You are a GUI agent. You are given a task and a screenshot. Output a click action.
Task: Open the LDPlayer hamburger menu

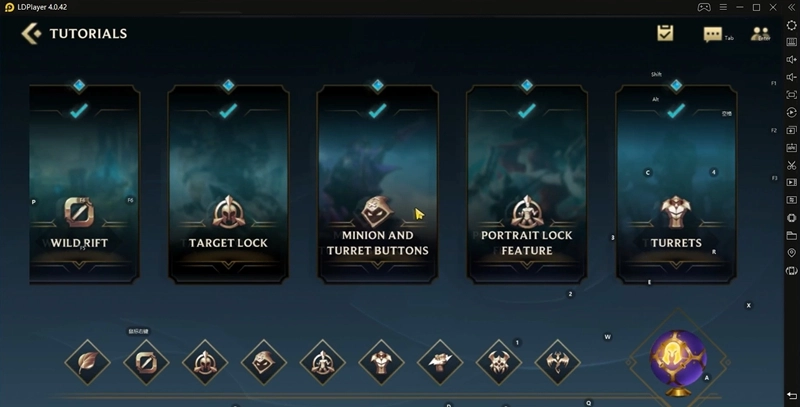coord(723,7)
